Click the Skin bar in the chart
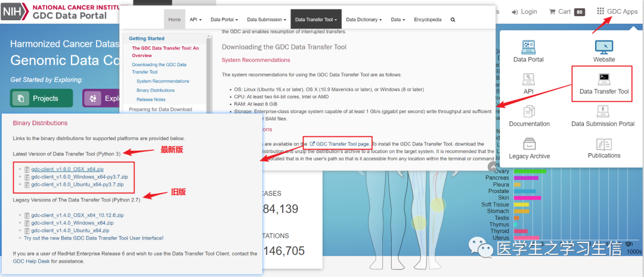644x277 pixels. point(527,198)
